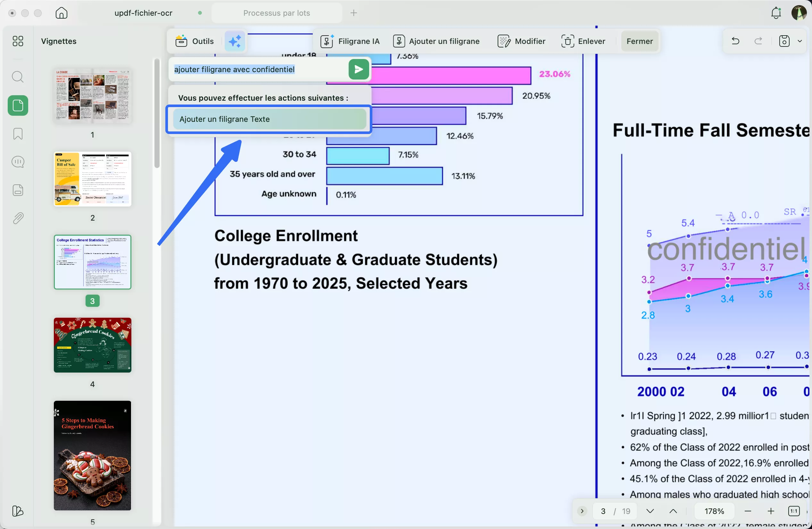Open notifications bell
The width and height of the screenshot is (812, 529).
coord(776,13)
